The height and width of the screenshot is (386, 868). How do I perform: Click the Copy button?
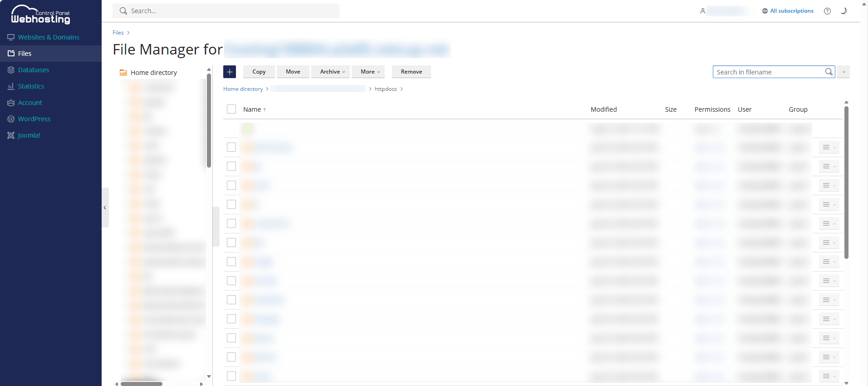259,72
